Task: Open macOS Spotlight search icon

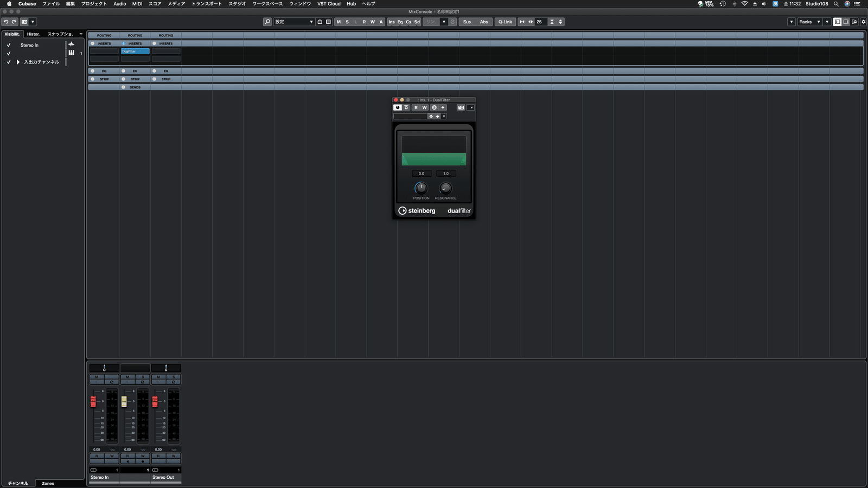Action: 836,4
